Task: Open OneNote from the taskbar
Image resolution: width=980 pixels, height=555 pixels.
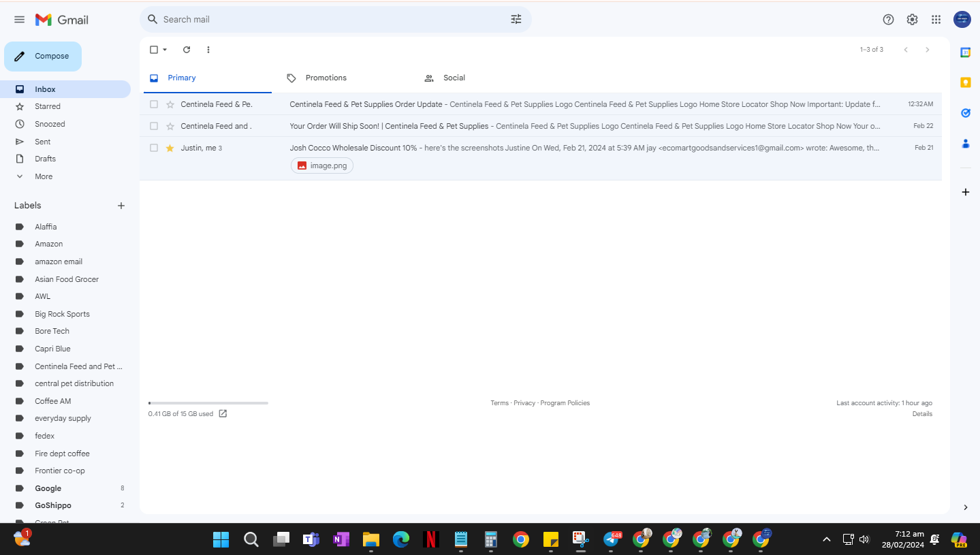Action: (x=341, y=539)
